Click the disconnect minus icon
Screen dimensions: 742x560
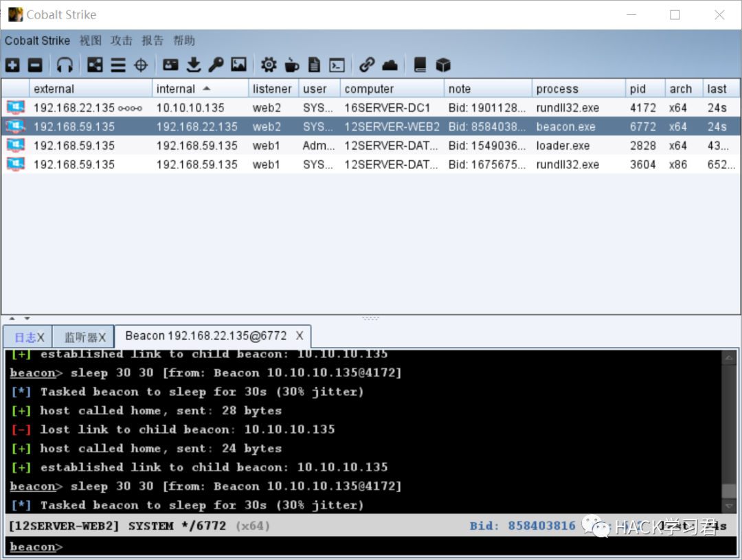point(35,65)
